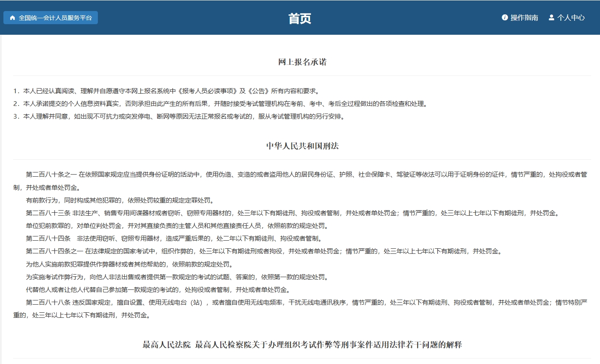
Task: Open 操作指南 in the top navigation bar
Action: tap(523, 18)
